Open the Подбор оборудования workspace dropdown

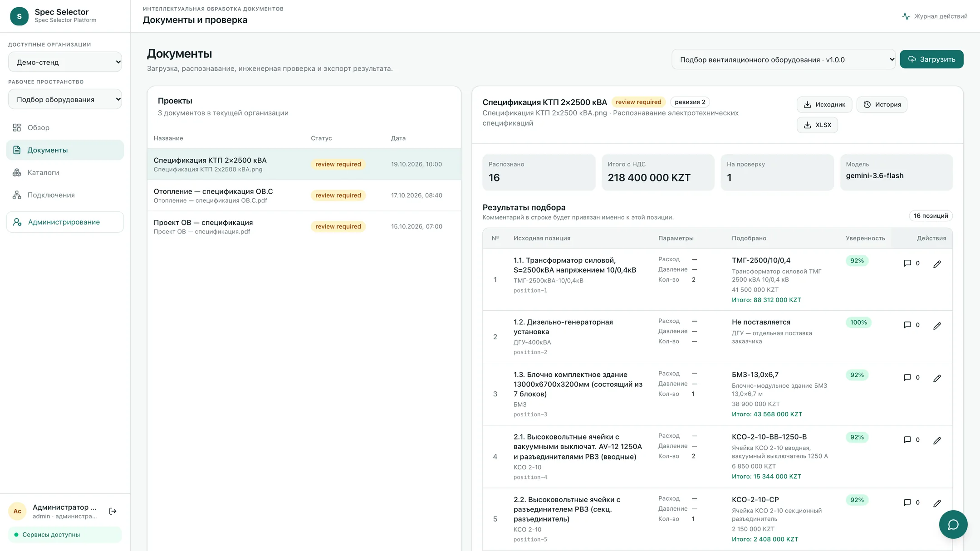(x=65, y=99)
